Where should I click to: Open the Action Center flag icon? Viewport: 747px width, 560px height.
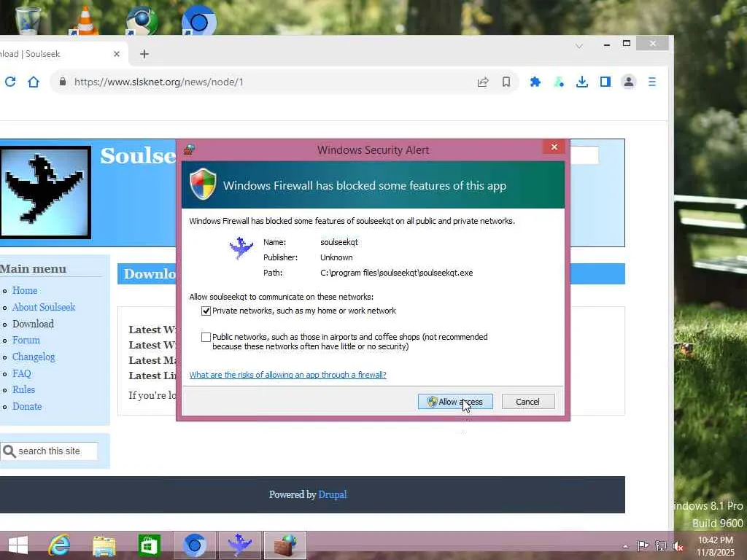click(x=643, y=545)
